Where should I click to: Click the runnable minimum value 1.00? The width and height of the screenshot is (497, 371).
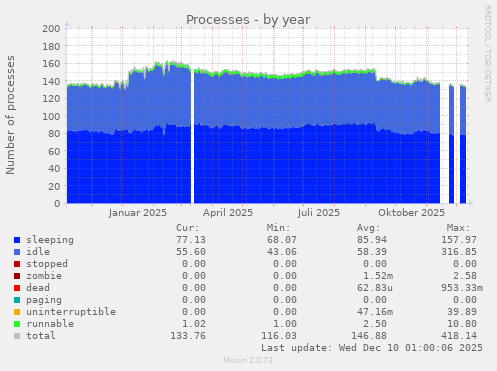(285, 324)
